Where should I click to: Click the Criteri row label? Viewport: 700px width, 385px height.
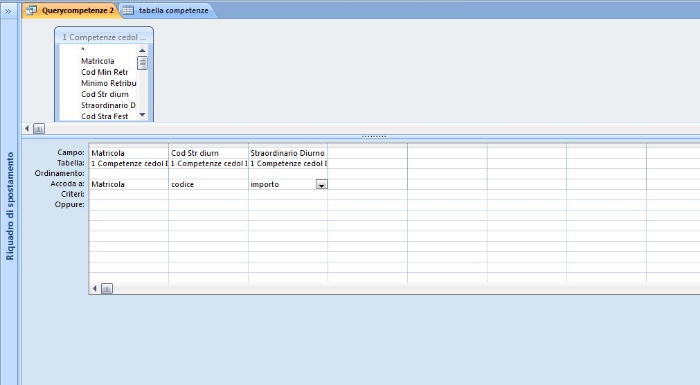tap(73, 194)
